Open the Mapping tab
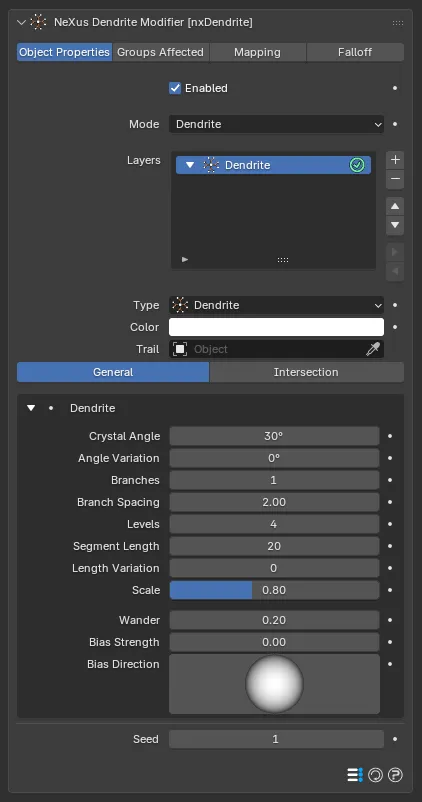 point(257,52)
